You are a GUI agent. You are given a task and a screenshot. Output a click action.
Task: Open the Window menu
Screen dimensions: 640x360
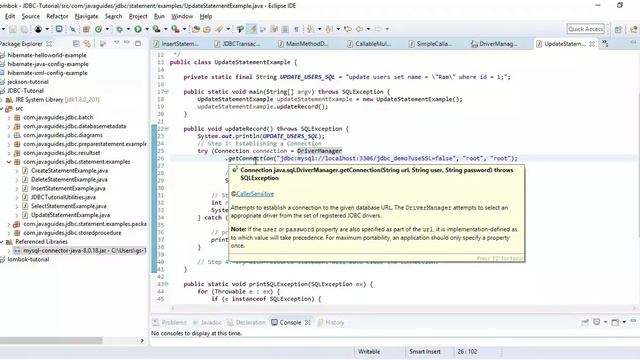[x=182, y=16]
